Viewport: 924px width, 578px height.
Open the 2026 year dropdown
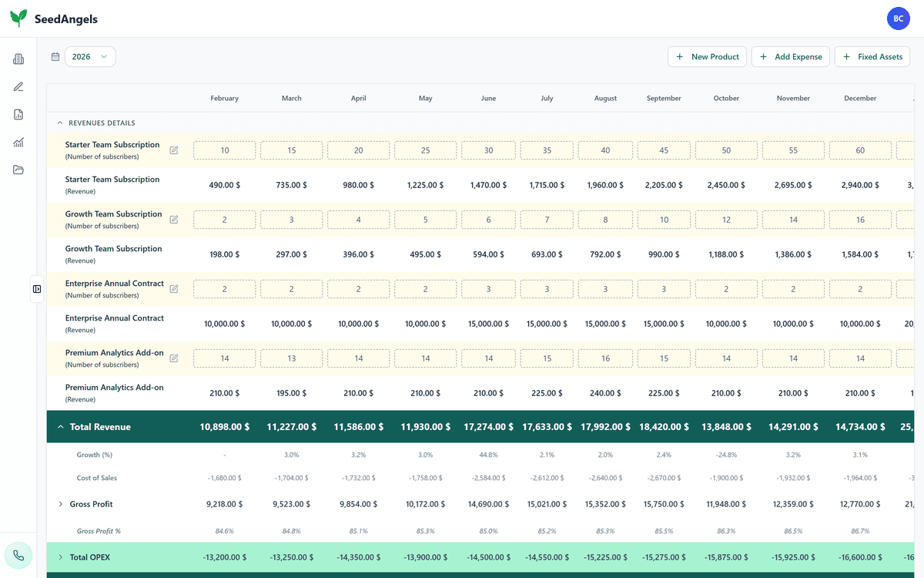(x=90, y=57)
